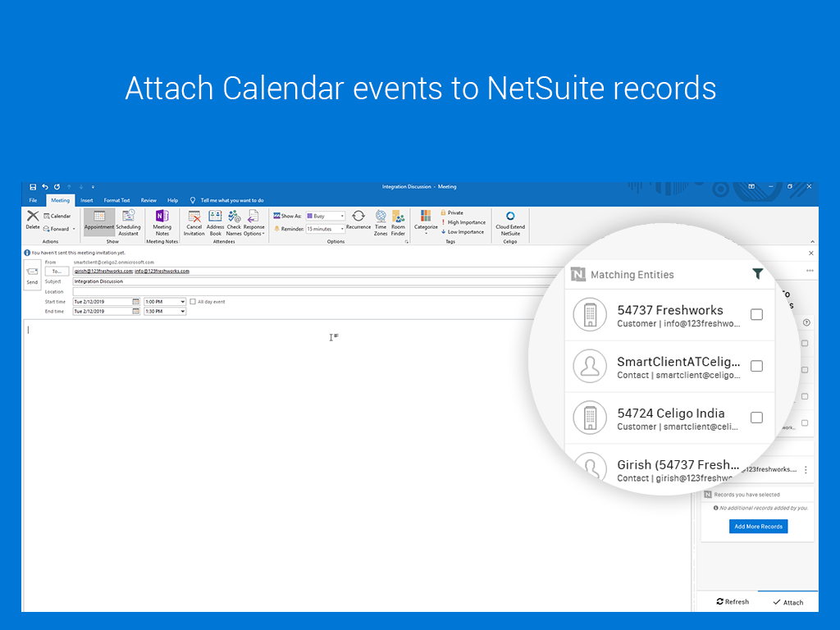Image resolution: width=840 pixels, height=630 pixels.
Task: Undo the last action
Action: click(45, 187)
